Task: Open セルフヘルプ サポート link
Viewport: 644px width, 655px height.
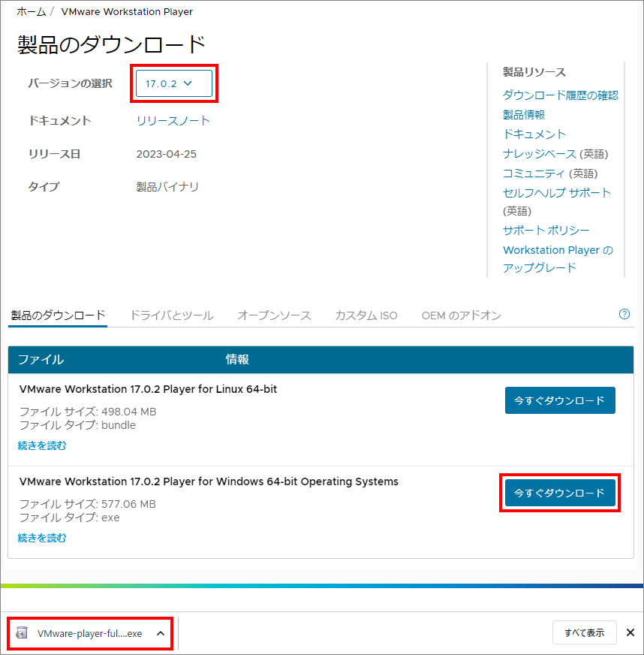Action: [557, 193]
